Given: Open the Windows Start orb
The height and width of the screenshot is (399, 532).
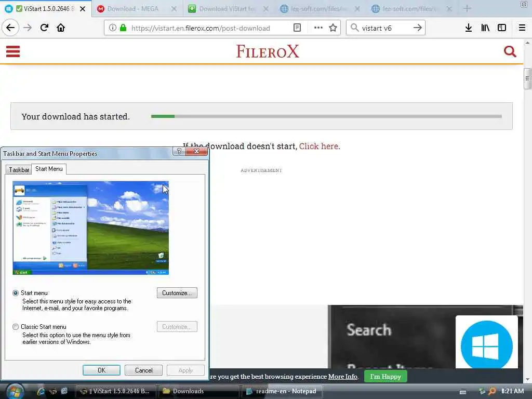Looking at the screenshot, I should tap(15, 391).
